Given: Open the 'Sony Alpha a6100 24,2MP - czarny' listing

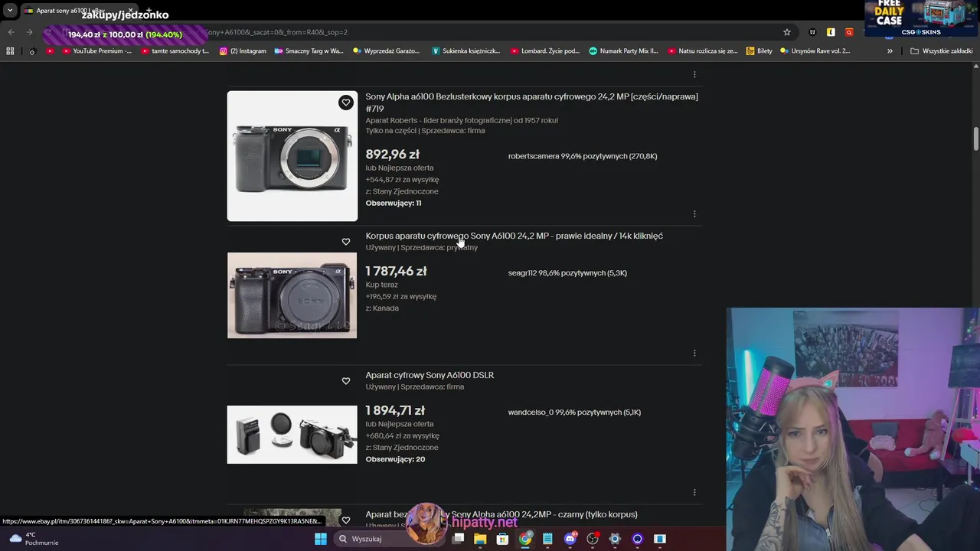Looking at the screenshot, I should (x=501, y=514).
